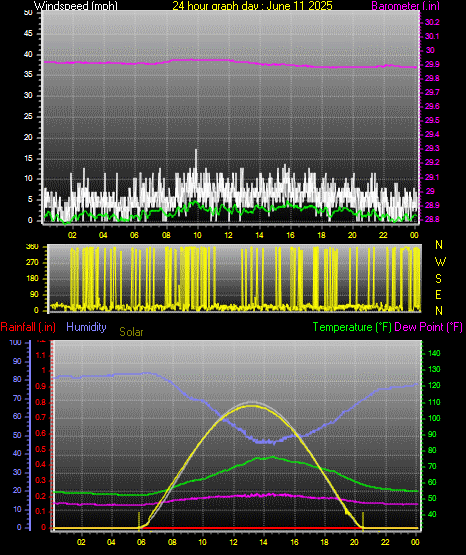Viewport: 466px width, 555px height.
Task: Click the Rainfall (in) legend label
Action: [x=28, y=327]
